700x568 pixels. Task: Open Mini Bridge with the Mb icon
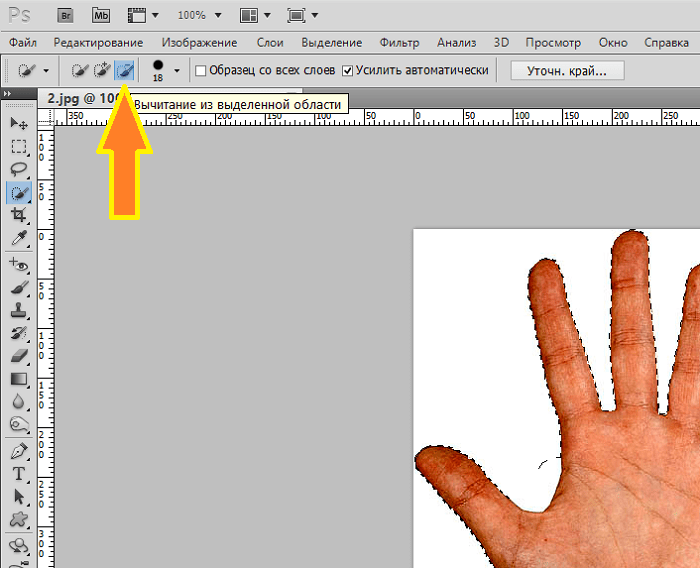(x=101, y=16)
